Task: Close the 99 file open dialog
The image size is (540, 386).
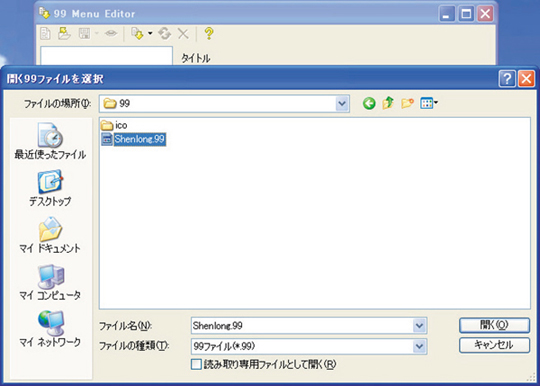Action: (x=526, y=79)
